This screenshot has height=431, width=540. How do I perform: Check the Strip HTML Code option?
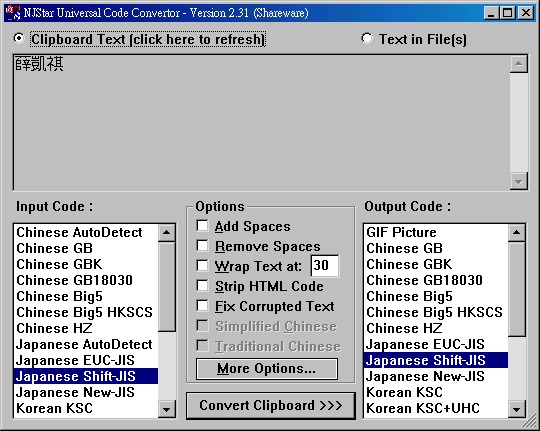202,286
